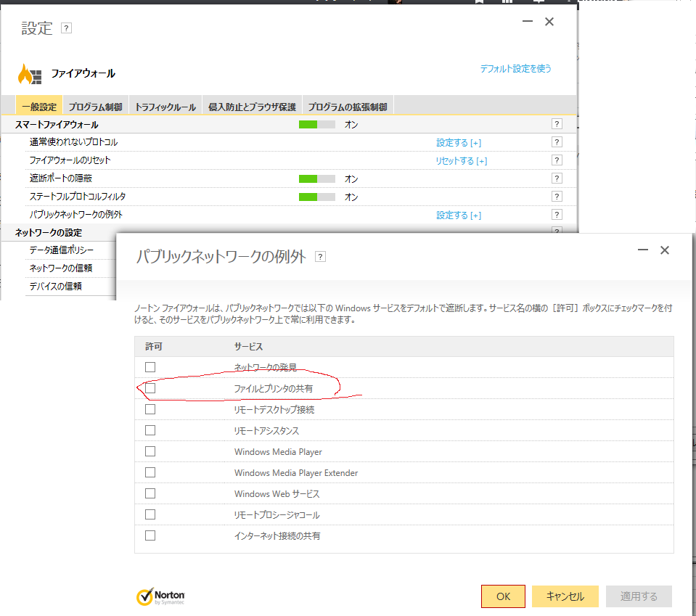Open help for 通常使われないプロトコル row
Viewport: 696px width, 616px height.
click(x=557, y=142)
